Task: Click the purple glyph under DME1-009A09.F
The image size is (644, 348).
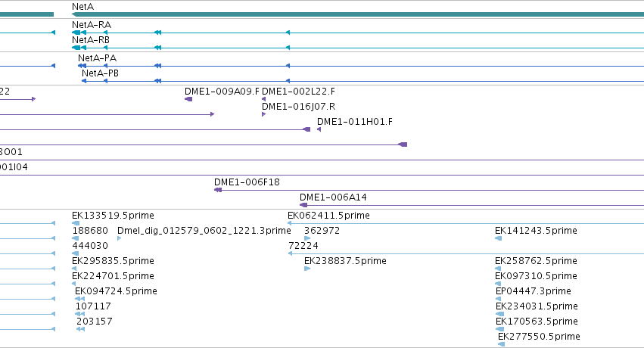Action: [x=188, y=99]
